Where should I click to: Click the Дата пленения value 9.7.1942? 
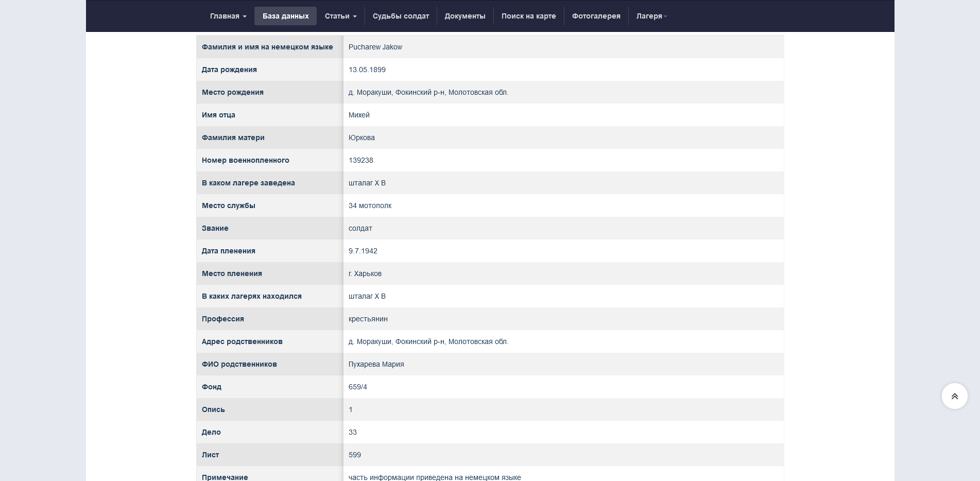363,251
